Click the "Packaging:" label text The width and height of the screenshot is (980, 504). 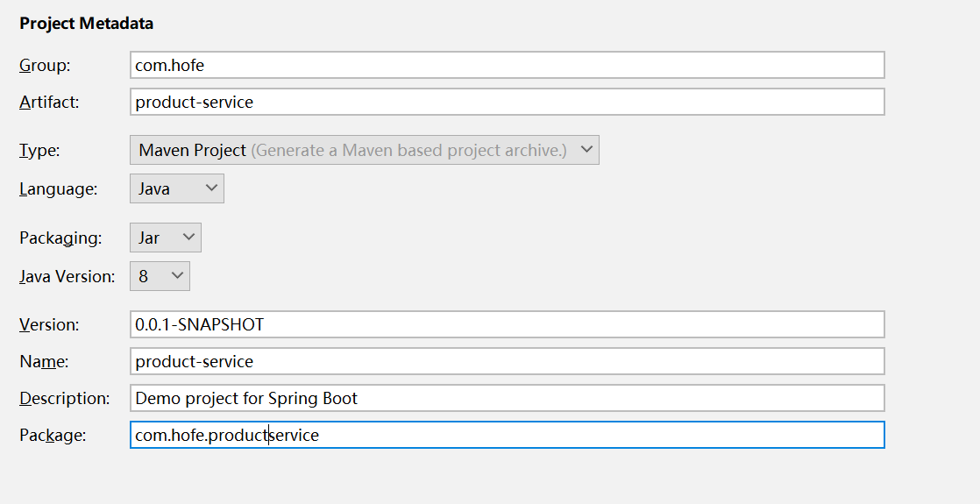click(60, 238)
